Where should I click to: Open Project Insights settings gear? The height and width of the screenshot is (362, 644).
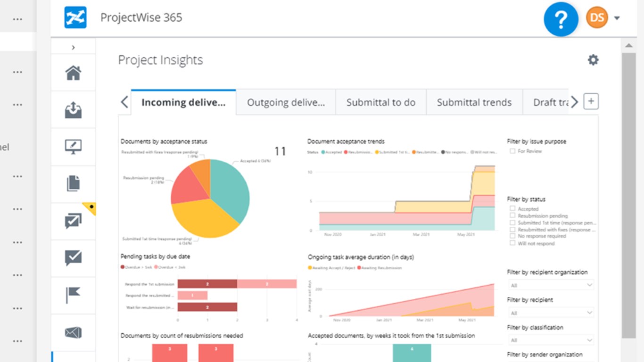pyautogui.click(x=593, y=60)
